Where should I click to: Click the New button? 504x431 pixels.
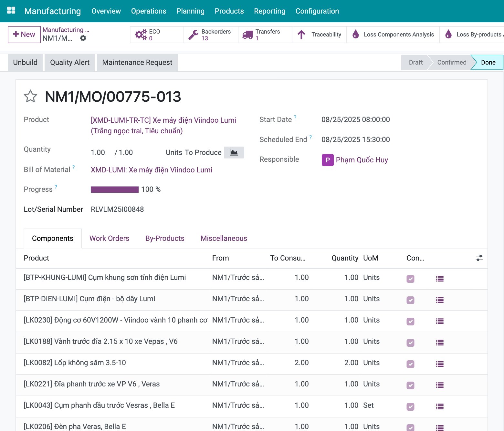pos(24,34)
